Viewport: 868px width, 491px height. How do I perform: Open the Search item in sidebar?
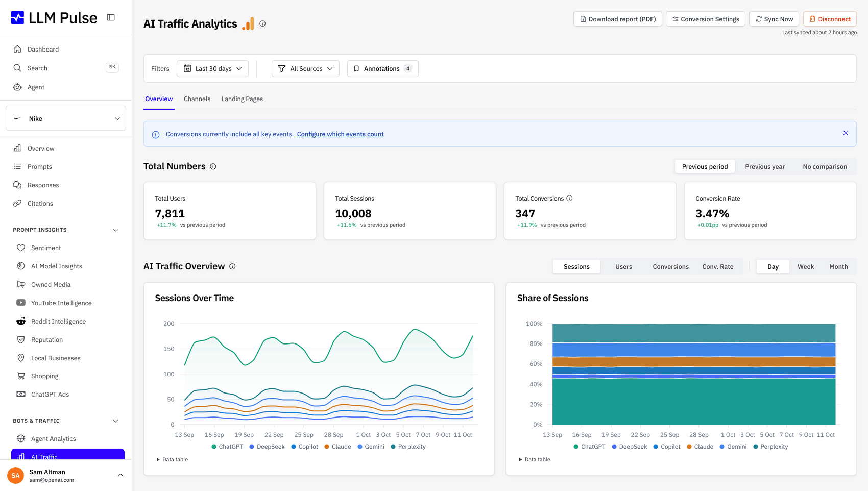pos(66,68)
